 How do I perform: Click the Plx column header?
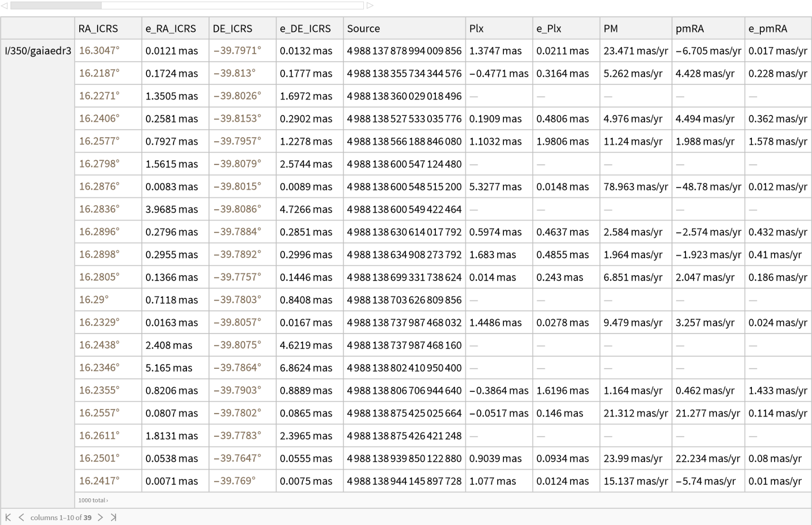click(x=476, y=28)
